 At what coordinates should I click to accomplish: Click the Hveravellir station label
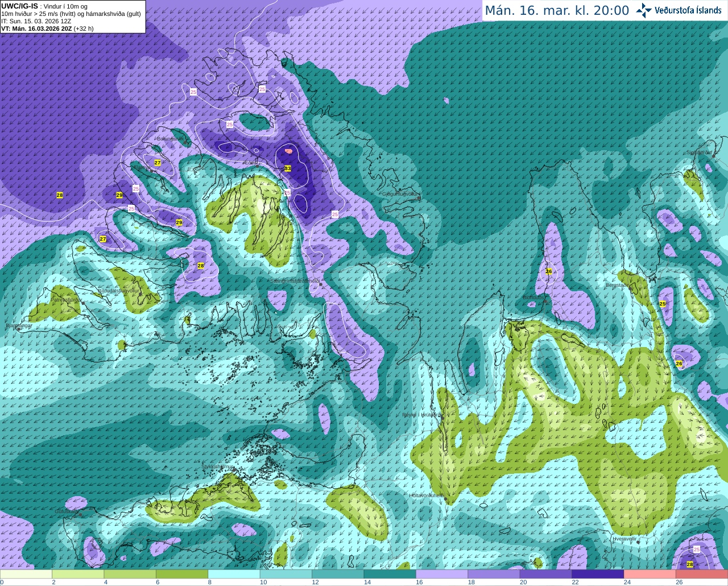624,539
